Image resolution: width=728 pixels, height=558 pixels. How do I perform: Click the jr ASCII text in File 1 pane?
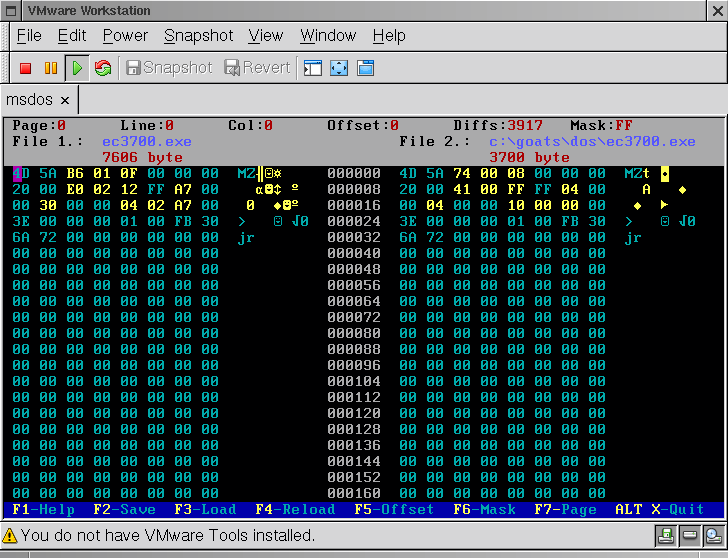pyautogui.click(x=246, y=238)
